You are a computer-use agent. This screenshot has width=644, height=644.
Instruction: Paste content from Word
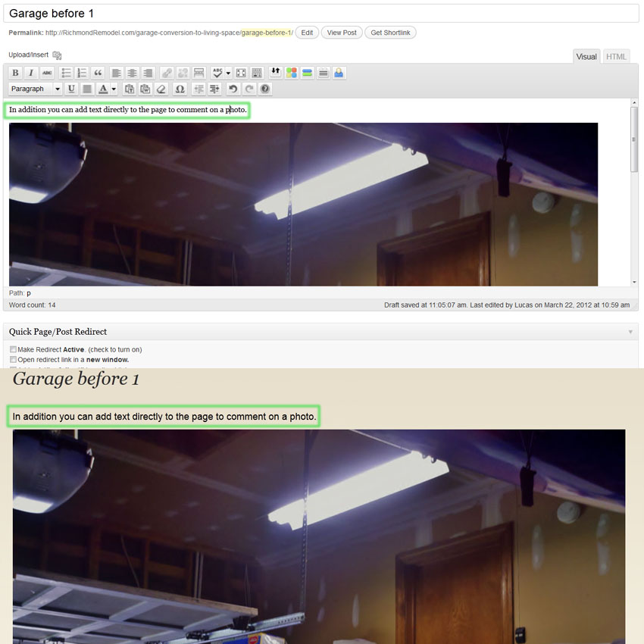click(144, 89)
